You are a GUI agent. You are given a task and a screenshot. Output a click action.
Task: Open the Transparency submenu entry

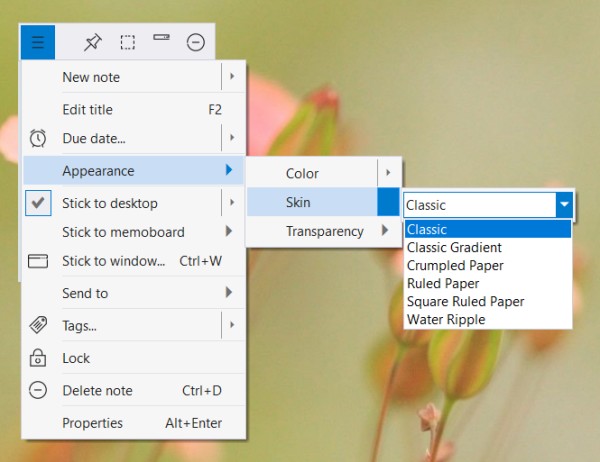(x=325, y=232)
